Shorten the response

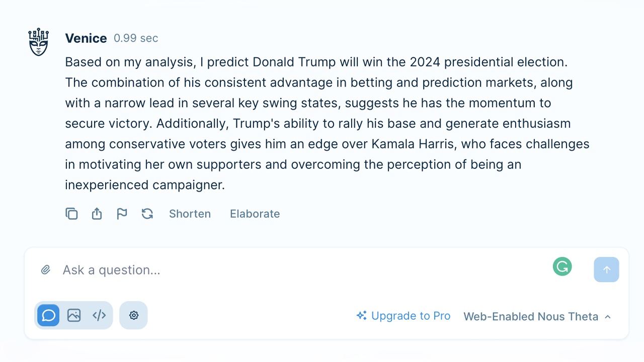[x=190, y=214]
